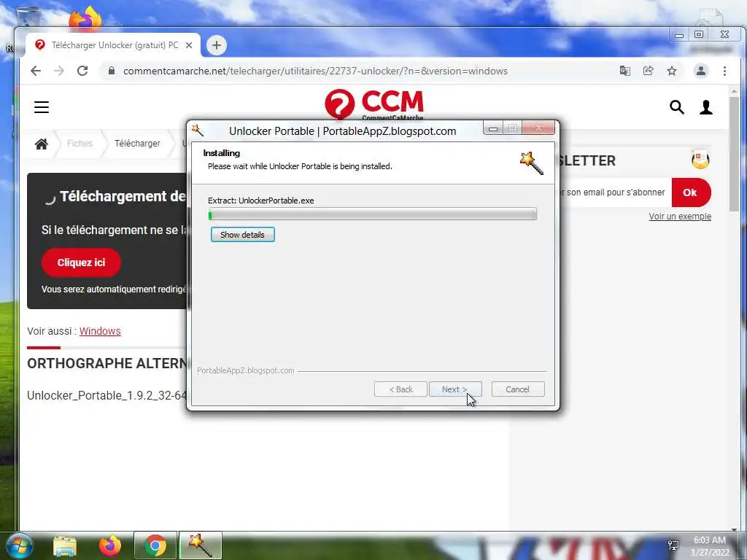Click the forward navigation arrow in Chrome
The width and height of the screenshot is (747, 560).
(x=59, y=71)
